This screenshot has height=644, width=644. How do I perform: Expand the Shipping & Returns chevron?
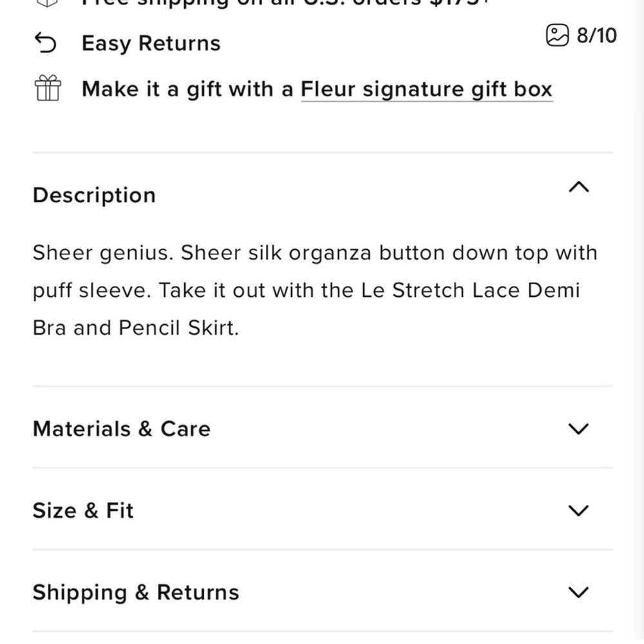click(579, 592)
